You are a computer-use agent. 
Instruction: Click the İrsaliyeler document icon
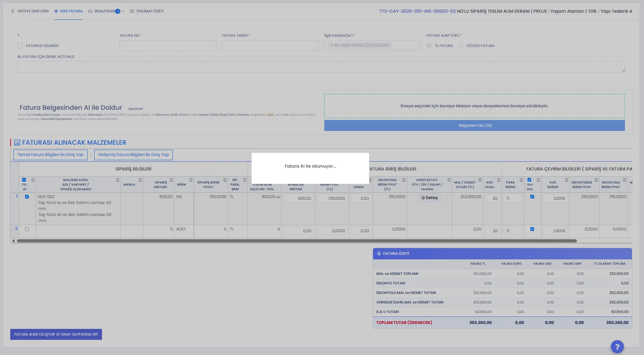(90, 11)
